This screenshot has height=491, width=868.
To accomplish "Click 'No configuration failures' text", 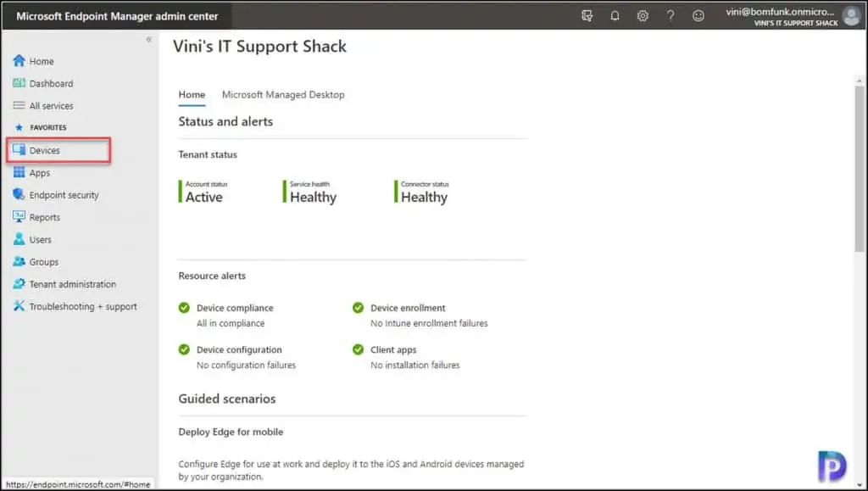I will [246, 365].
